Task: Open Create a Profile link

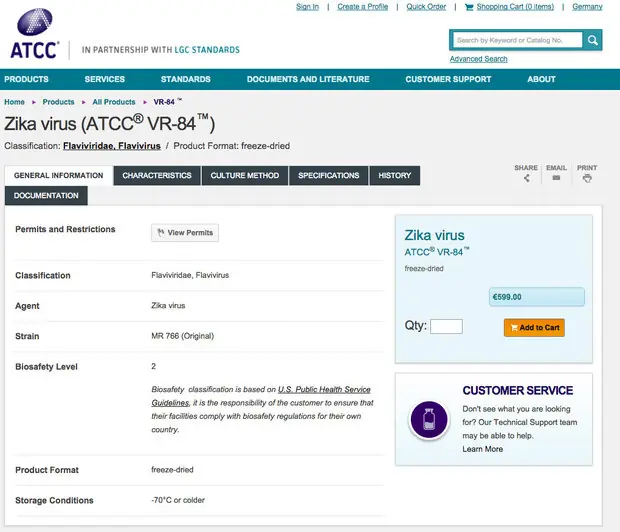Action: [x=363, y=7]
